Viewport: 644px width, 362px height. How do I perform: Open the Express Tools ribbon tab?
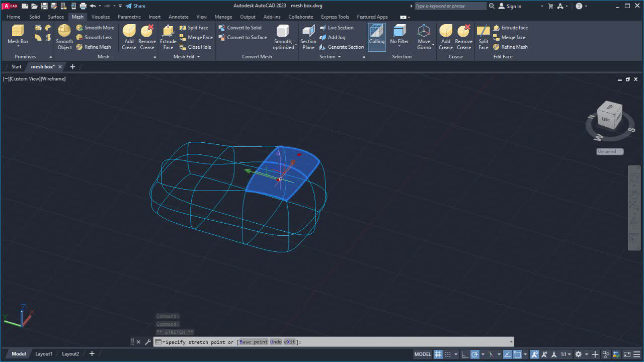pos(335,17)
